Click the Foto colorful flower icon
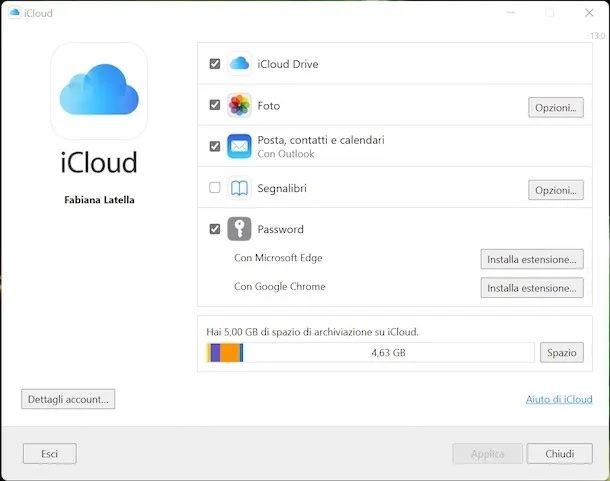The image size is (610, 481). click(x=239, y=105)
